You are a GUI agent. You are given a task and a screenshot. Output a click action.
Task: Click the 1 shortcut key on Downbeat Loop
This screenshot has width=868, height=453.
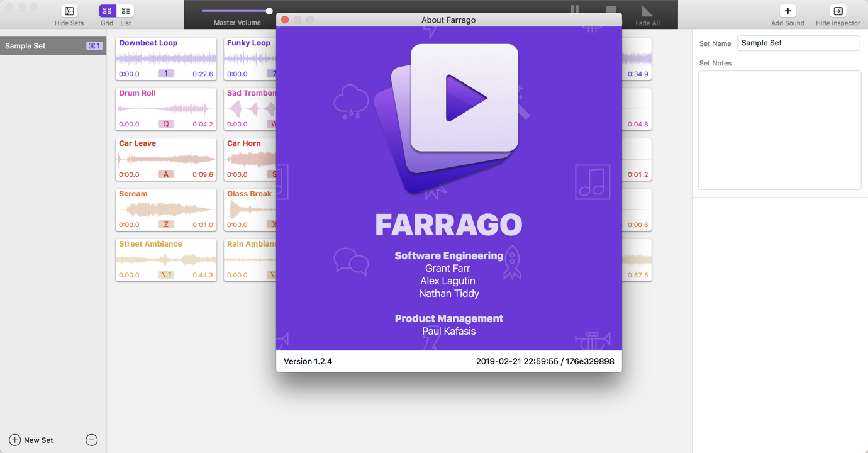166,74
